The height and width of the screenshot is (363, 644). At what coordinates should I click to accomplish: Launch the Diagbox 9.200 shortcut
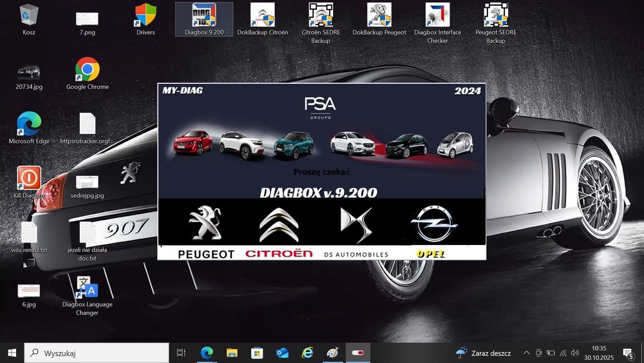coord(204,19)
